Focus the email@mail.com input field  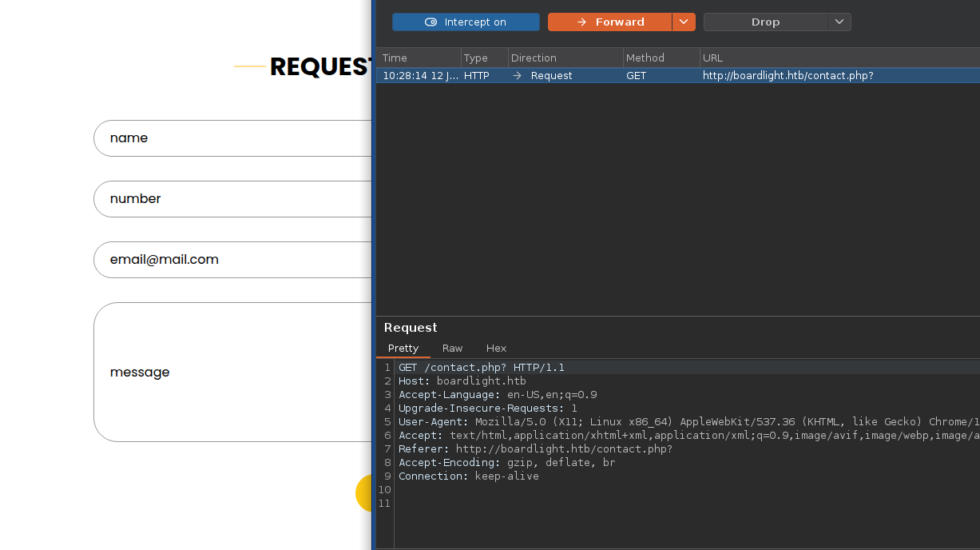coord(233,260)
